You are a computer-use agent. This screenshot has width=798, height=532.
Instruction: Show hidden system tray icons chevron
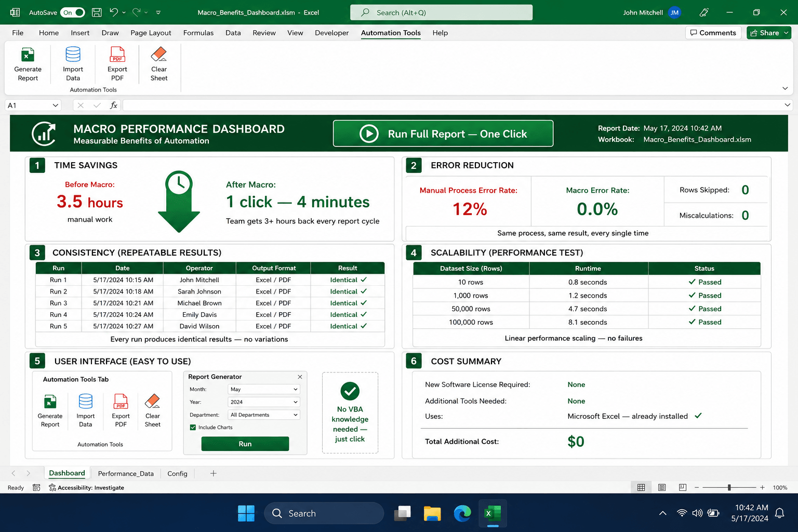tap(662, 513)
